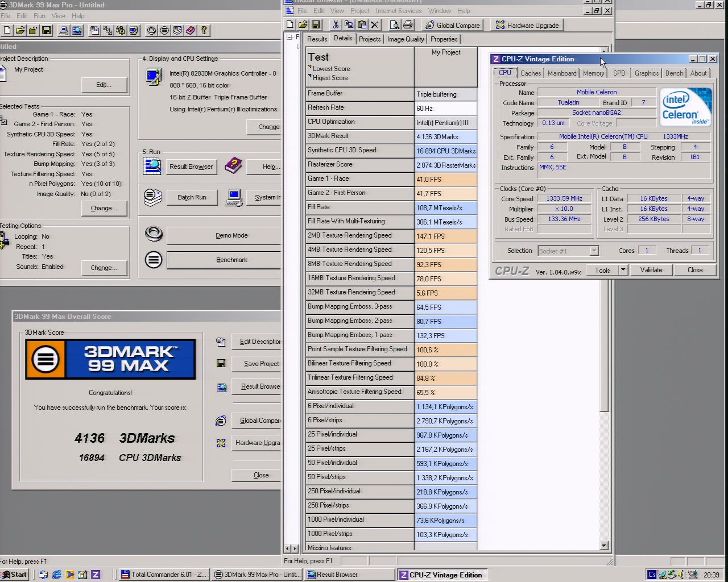Switch to the Mainboard tab in CPU-Z
The height and width of the screenshot is (582, 728).
[561, 73]
